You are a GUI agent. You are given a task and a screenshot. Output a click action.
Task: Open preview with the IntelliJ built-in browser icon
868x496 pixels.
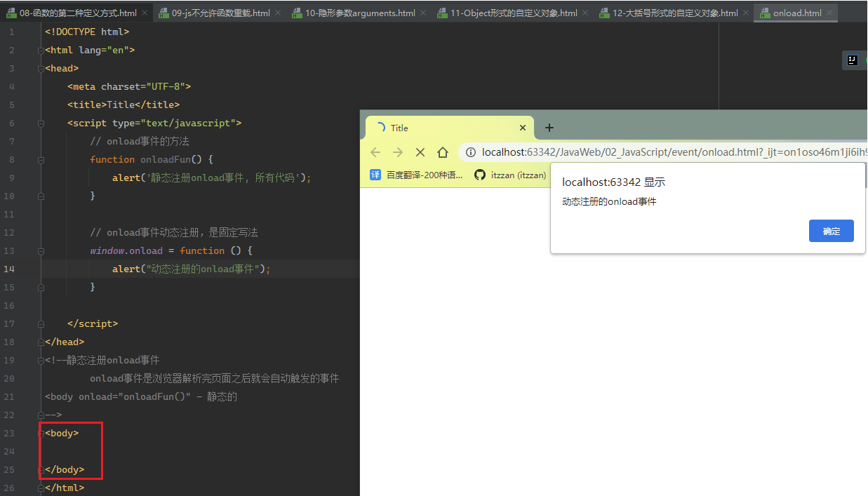click(x=852, y=61)
